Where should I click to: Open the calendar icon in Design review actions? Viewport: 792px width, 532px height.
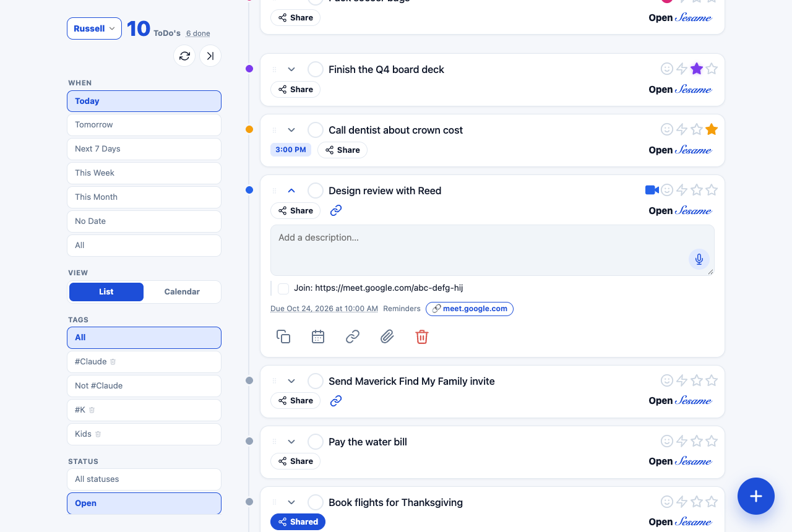318,337
